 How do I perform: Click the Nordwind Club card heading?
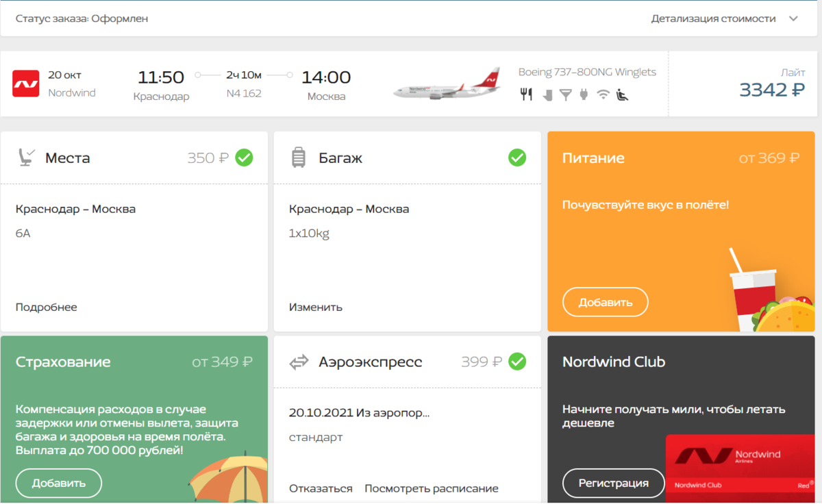click(x=614, y=362)
